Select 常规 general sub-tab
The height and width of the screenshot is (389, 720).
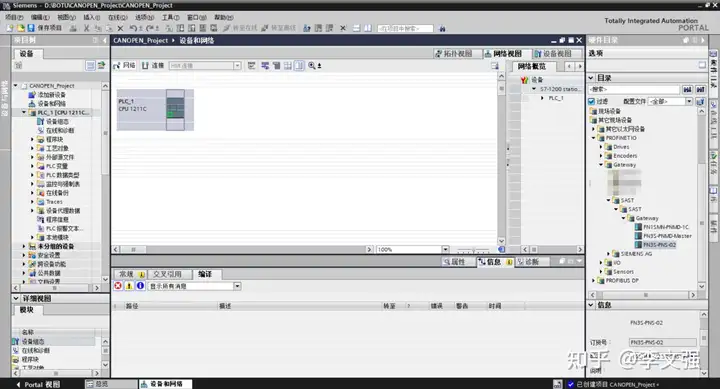pos(130,274)
